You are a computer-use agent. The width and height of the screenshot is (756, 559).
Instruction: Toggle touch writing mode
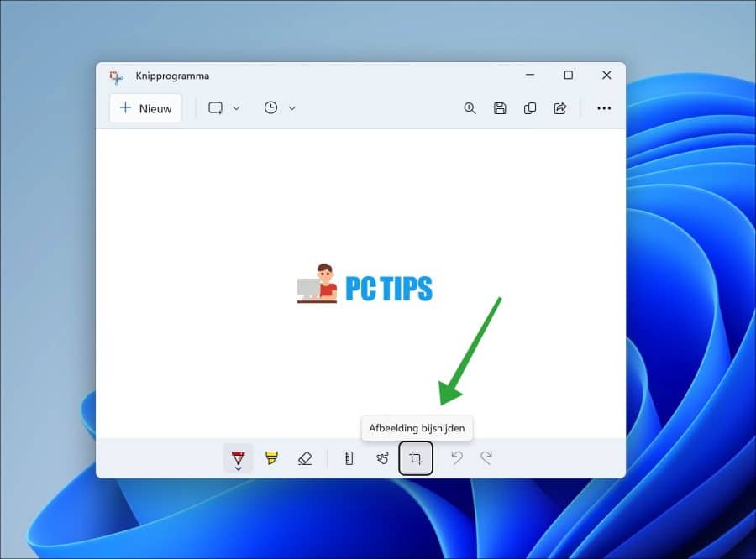tap(382, 457)
